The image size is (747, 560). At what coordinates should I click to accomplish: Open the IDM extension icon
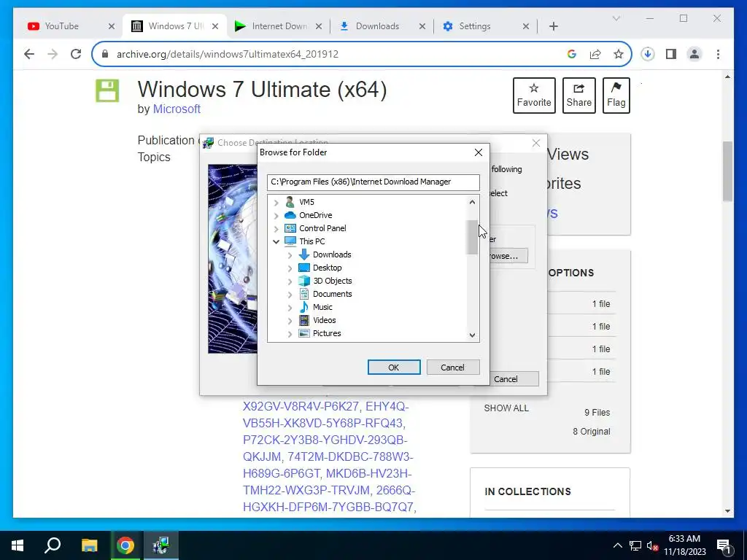click(648, 54)
